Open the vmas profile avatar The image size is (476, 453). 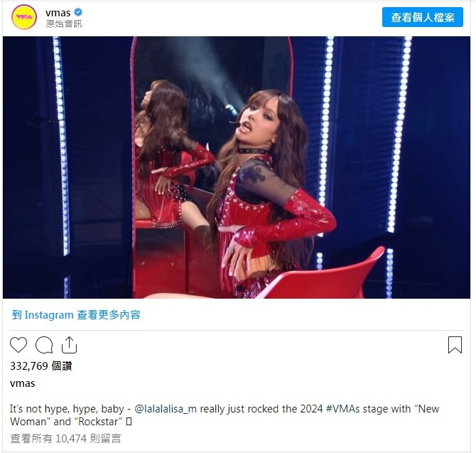click(x=24, y=17)
